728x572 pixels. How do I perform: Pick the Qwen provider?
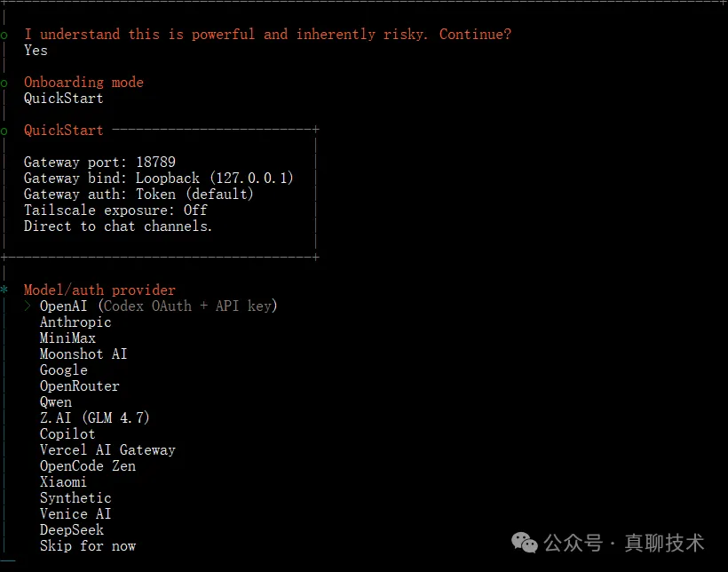point(56,402)
